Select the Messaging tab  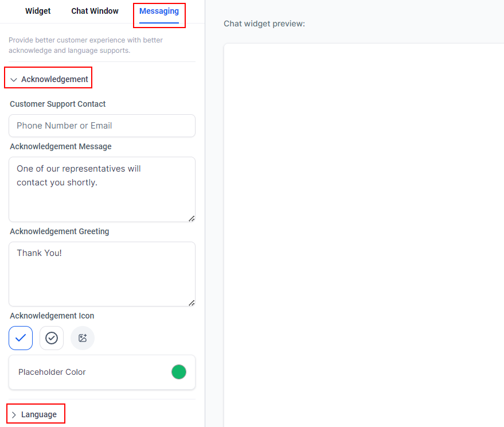point(159,11)
